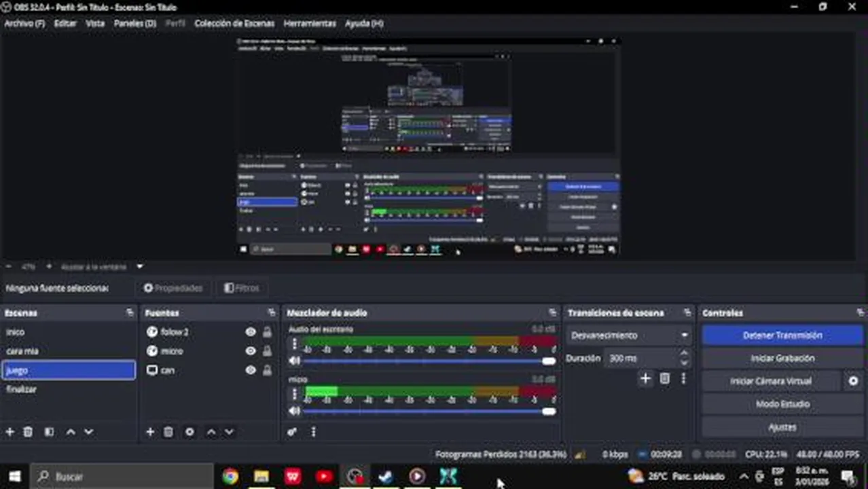Open virtual camera settings gear icon

point(853,381)
